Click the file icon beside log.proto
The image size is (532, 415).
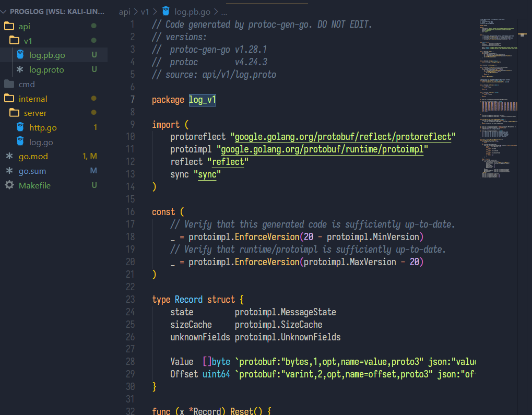[19, 69]
